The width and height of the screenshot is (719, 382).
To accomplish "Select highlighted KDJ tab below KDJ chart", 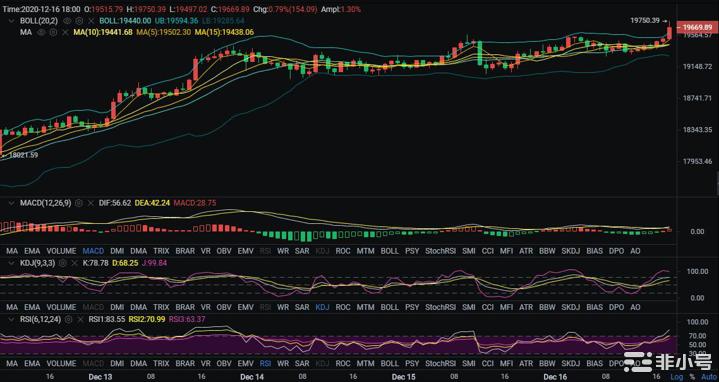I will pyautogui.click(x=322, y=307).
